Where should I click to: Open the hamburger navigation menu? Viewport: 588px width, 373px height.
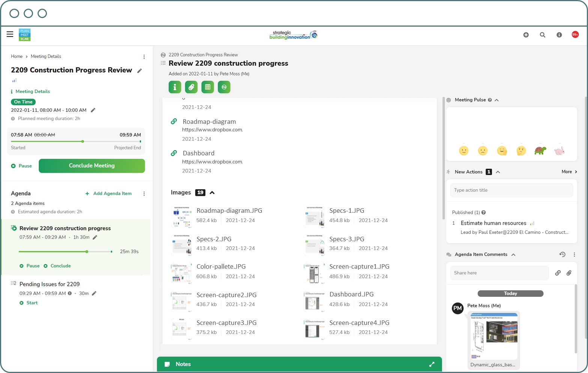10,34
